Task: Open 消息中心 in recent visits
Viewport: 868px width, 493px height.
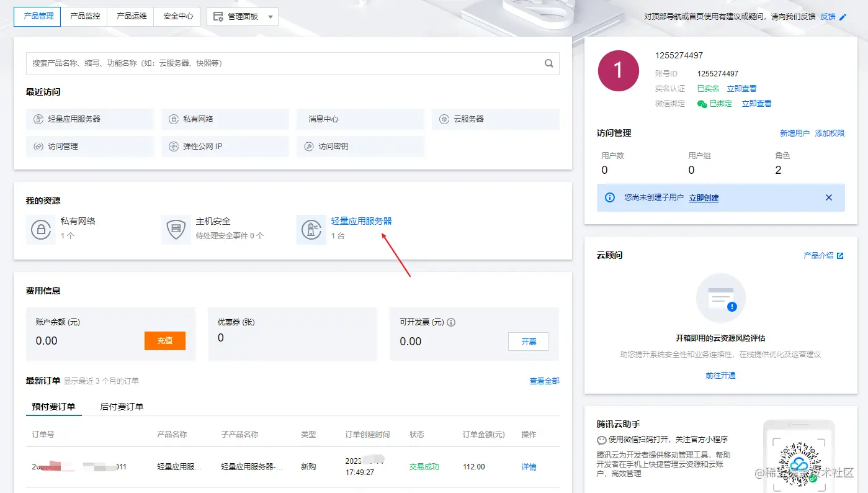Action: (360, 119)
